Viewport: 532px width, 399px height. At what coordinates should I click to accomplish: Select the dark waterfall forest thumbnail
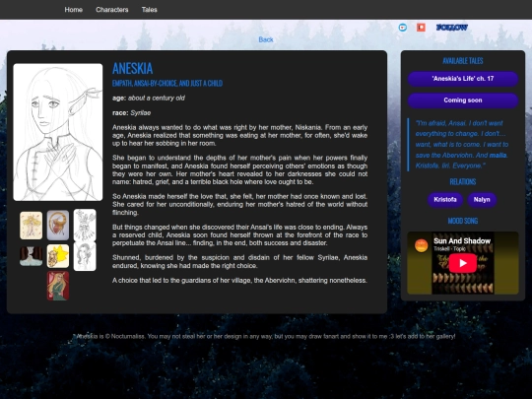click(31, 256)
